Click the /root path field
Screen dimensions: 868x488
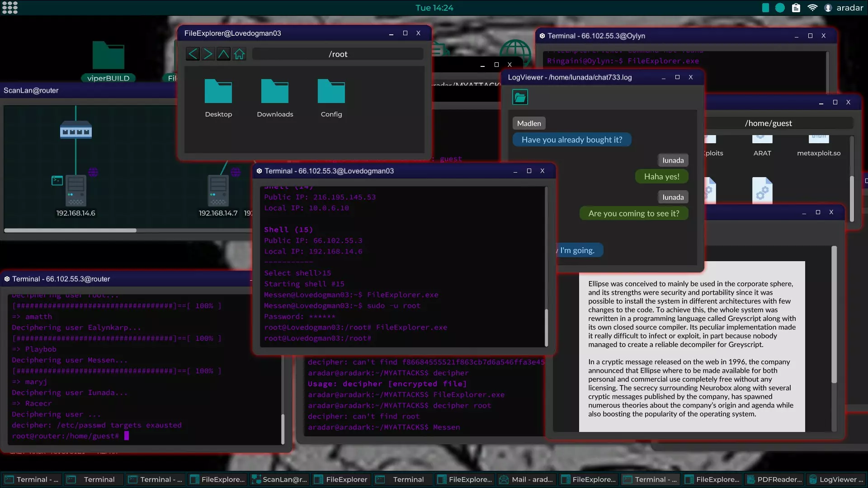pos(338,54)
